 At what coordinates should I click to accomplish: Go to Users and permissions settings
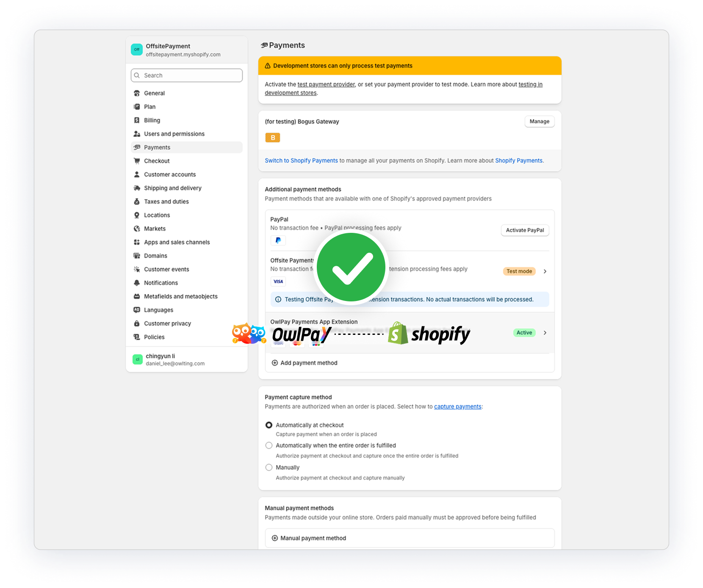click(x=174, y=134)
